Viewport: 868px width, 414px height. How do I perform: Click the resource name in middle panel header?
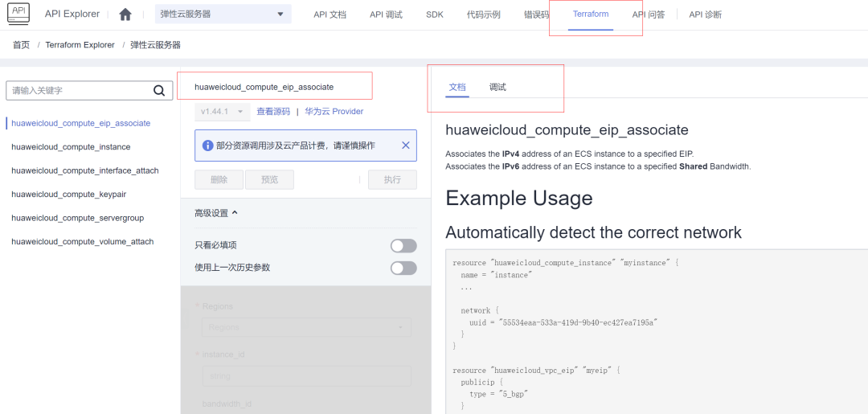click(264, 87)
